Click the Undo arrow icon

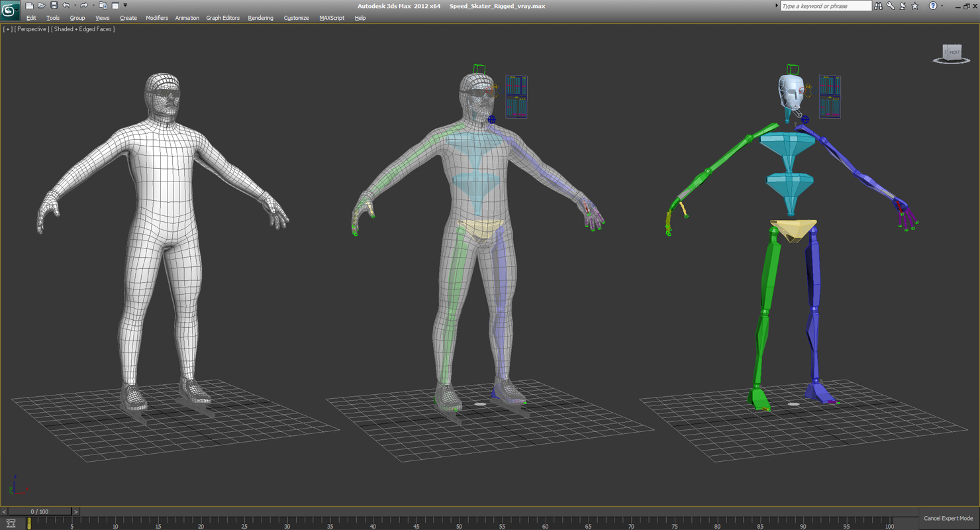[x=66, y=6]
